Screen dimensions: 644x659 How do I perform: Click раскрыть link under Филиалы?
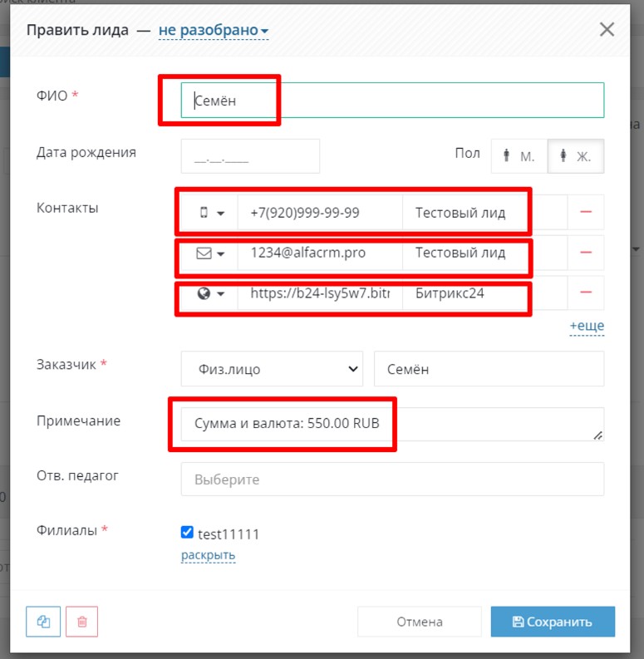click(x=208, y=555)
